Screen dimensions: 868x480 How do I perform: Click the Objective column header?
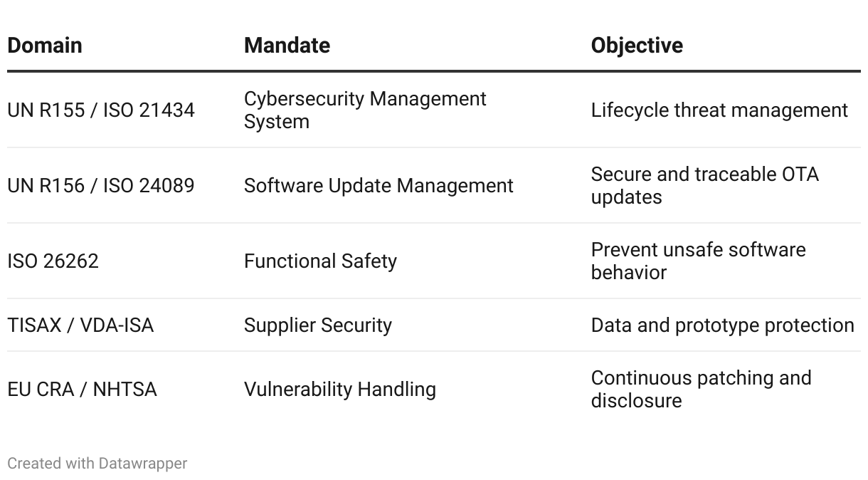[637, 46]
